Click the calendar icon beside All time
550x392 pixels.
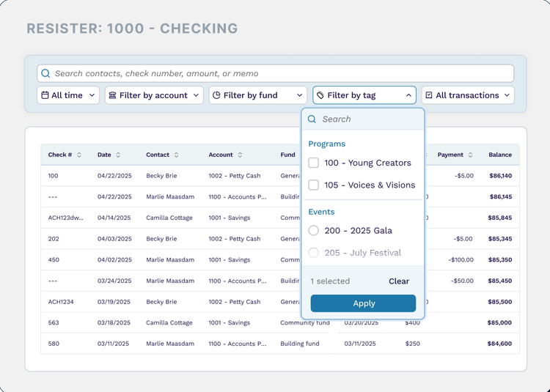[x=45, y=95]
